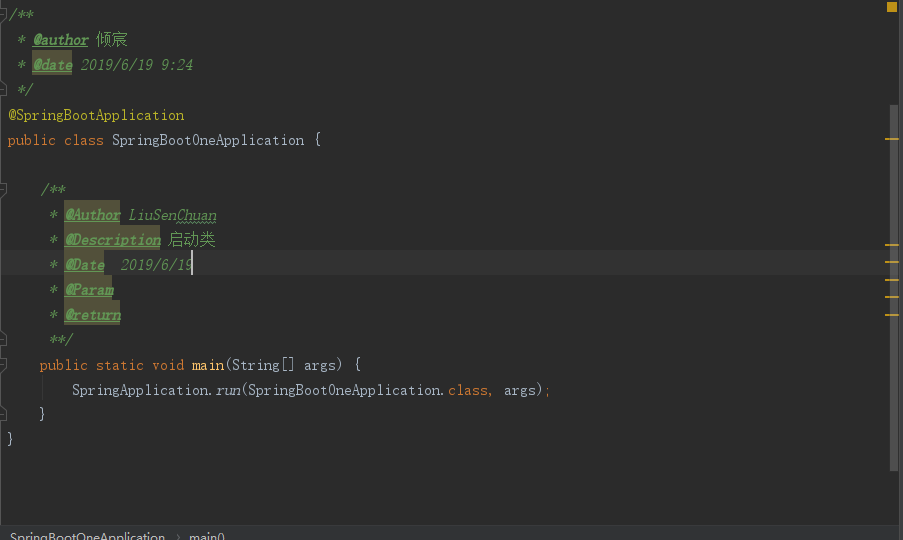Click the 启动类 description text

click(192, 239)
